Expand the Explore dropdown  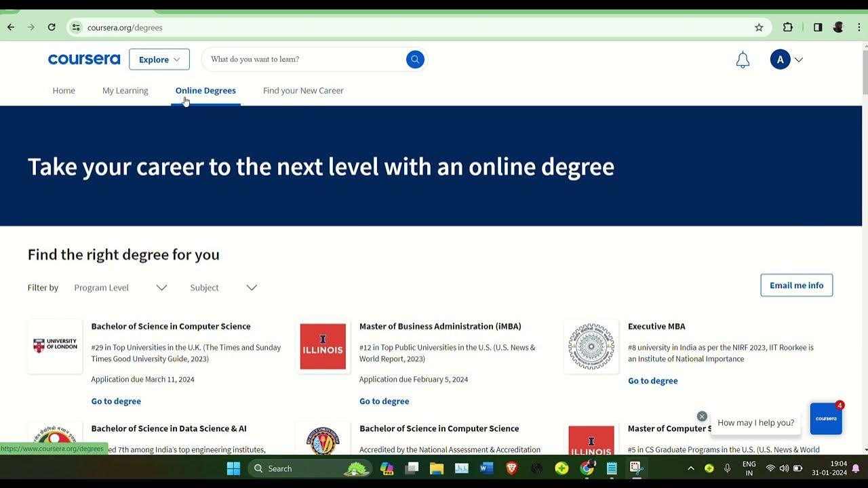pyautogui.click(x=159, y=60)
